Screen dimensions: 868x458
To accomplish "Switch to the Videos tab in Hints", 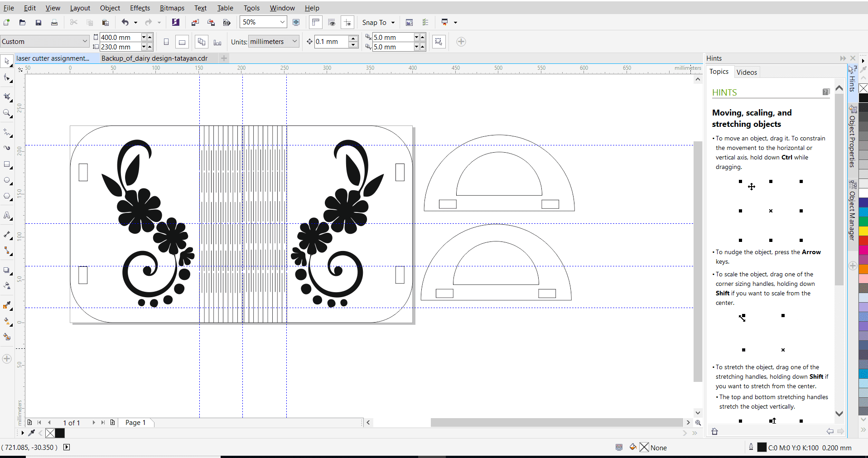I will (x=746, y=72).
